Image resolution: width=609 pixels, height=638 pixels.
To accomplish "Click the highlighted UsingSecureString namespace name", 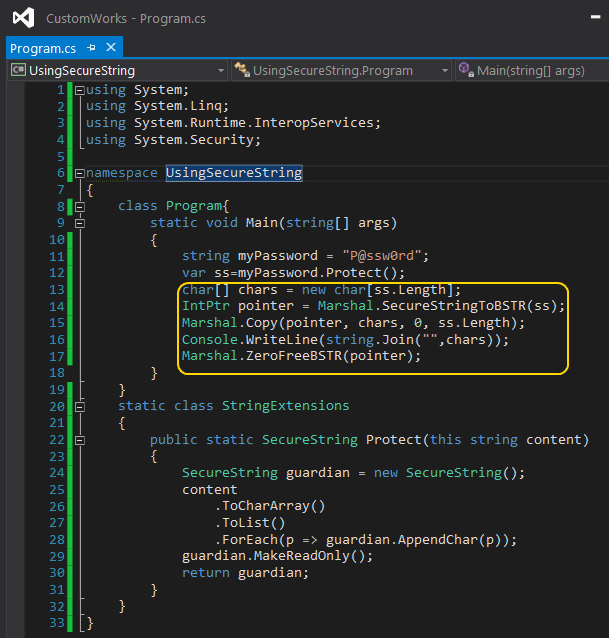I will point(234,173).
